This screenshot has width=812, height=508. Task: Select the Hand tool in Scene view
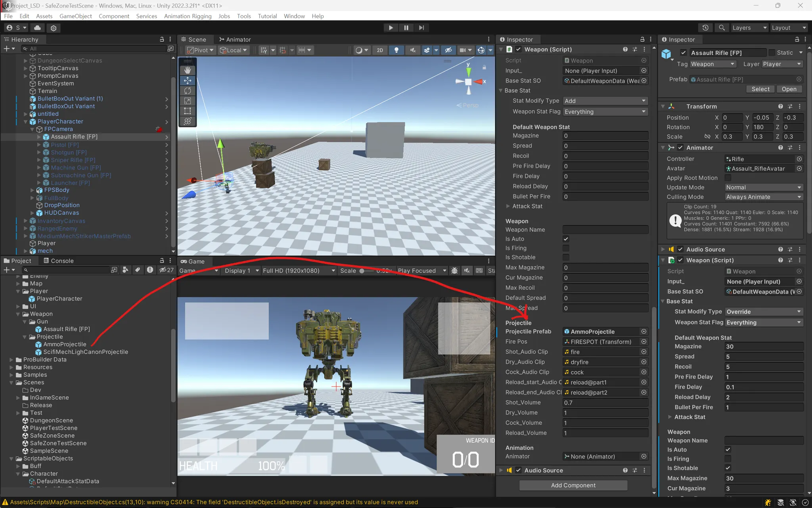click(188, 70)
